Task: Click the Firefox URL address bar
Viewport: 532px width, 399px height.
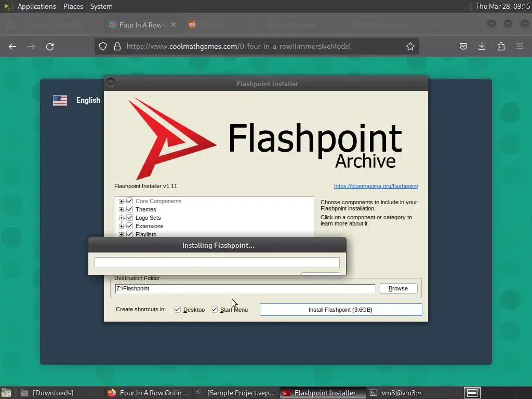Action: point(257,46)
